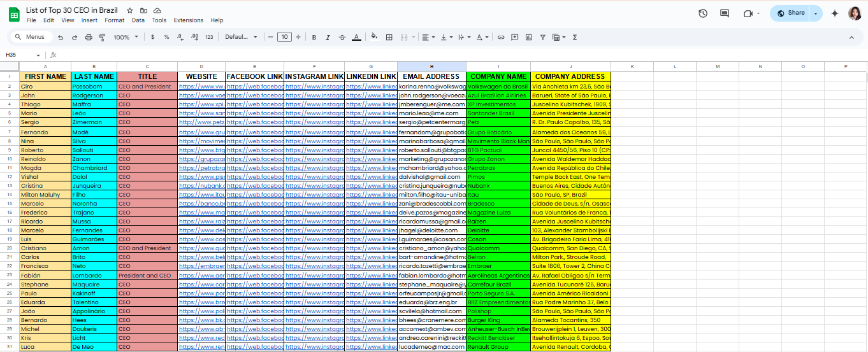Click the Share button
Screen dimensions: 868x352
(x=790, y=13)
